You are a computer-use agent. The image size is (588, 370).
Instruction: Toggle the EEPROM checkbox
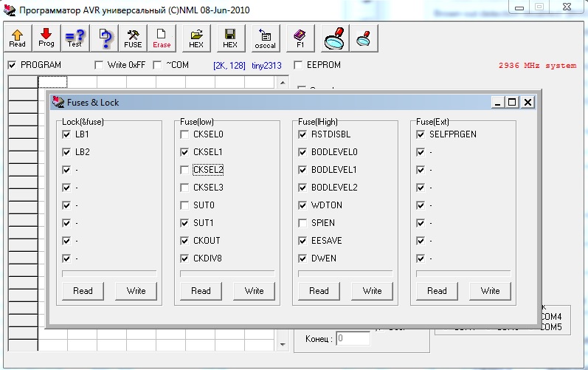click(x=299, y=65)
